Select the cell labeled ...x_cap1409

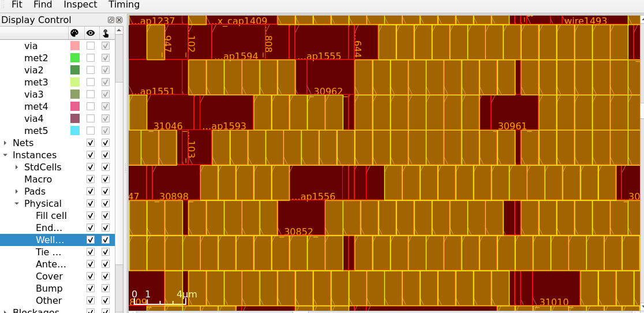click(242, 20)
